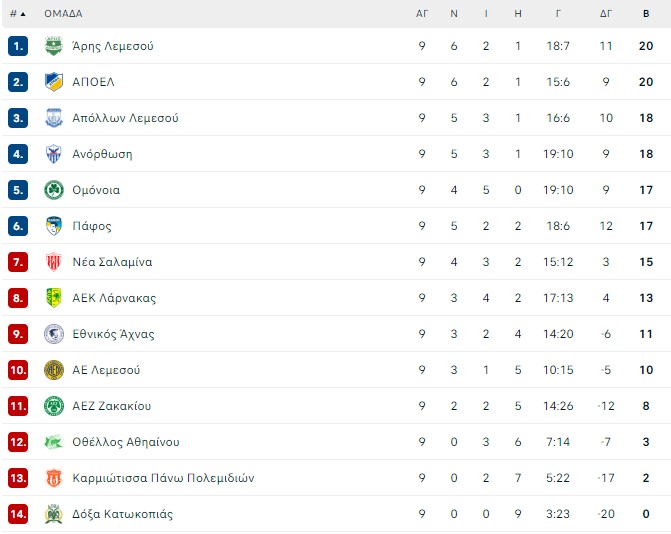Image resolution: width=671 pixels, height=534 pixels.
Task: Click the ΑΕΚ Λάρνακας yellow-green crest
Action: pyautogui.click(x=54, y=298)
